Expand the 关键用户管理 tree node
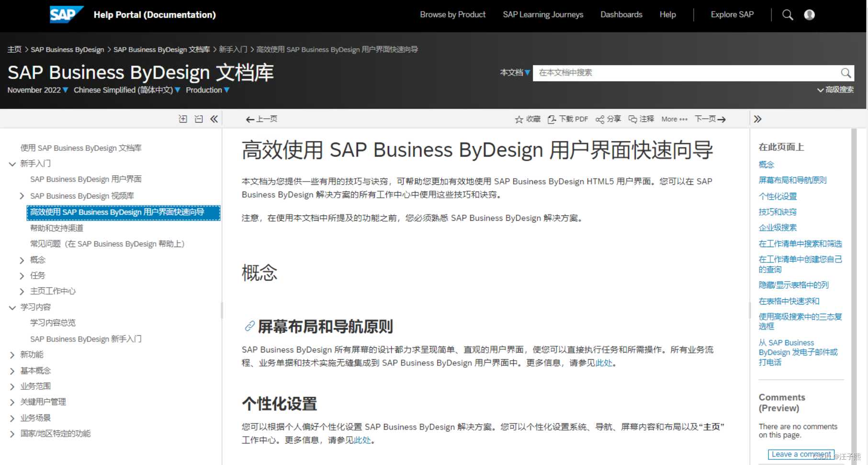Viewport: 868px width, 465px height. tap(12, 402)
